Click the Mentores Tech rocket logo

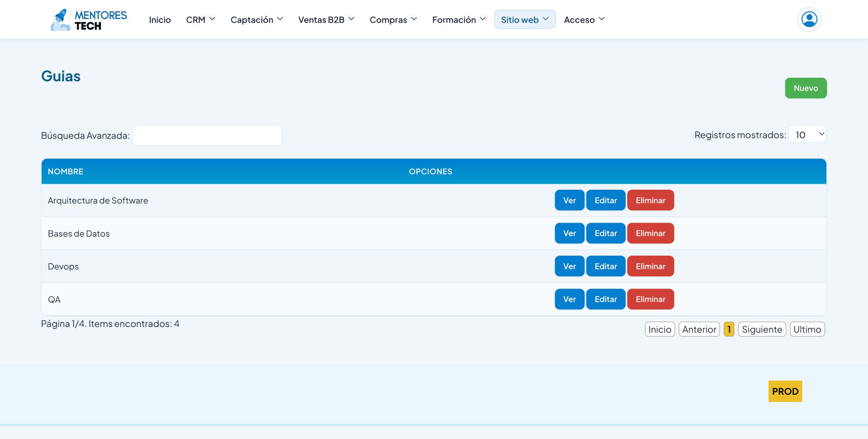89,20
